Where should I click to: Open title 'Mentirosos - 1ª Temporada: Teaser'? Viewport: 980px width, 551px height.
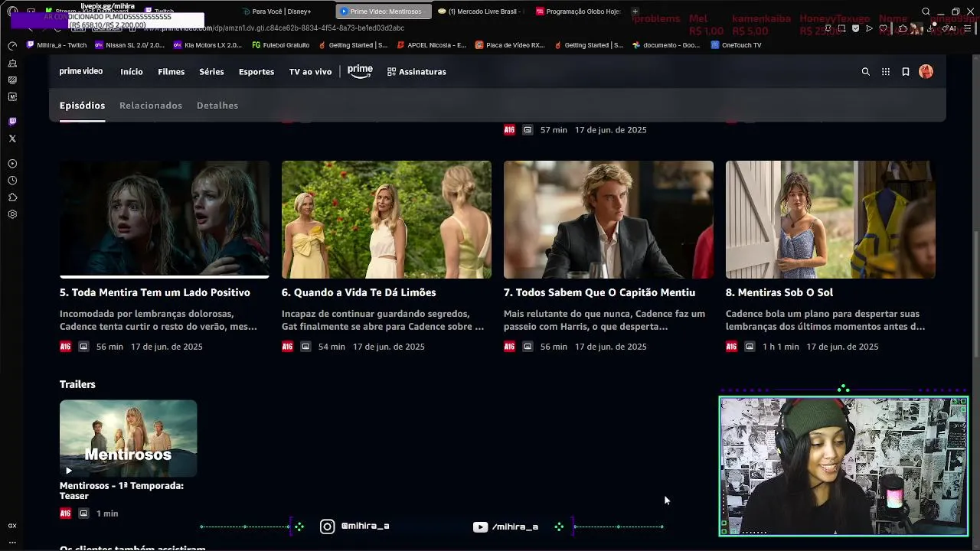[122, 491]
